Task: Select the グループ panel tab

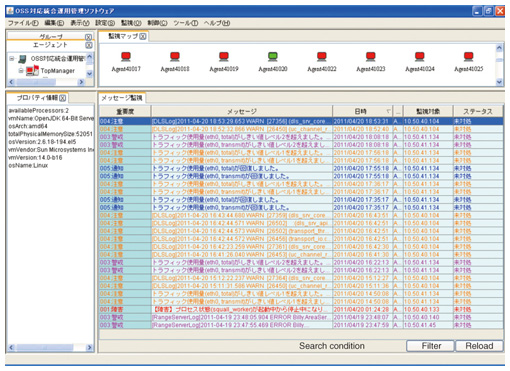Action: 51,37
